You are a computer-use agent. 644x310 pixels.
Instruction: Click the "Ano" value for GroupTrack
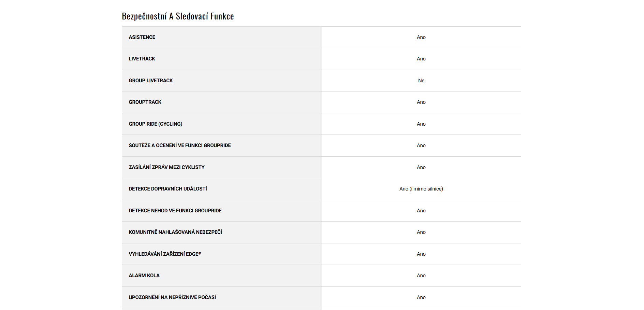tap(421, 102)
